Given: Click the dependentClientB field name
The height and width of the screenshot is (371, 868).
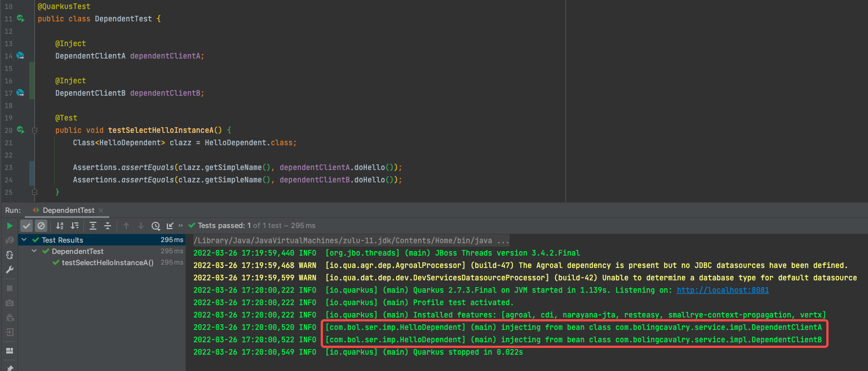Looking at the screenshot, I should pos(165,93).
